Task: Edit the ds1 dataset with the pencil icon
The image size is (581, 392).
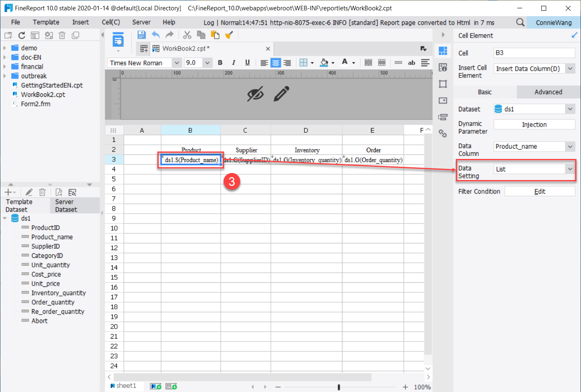Action: coord(29,192)
